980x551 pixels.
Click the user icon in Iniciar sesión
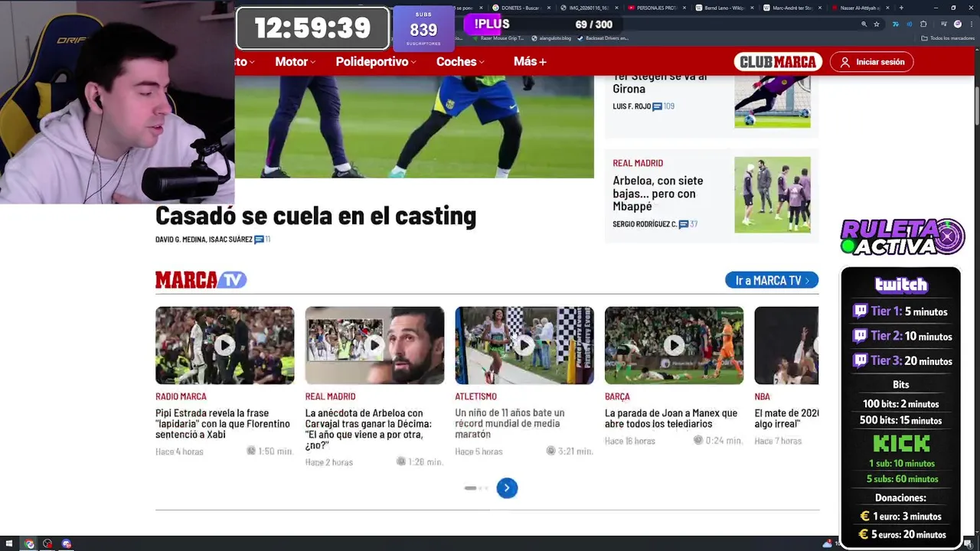[x=845, y=62]
